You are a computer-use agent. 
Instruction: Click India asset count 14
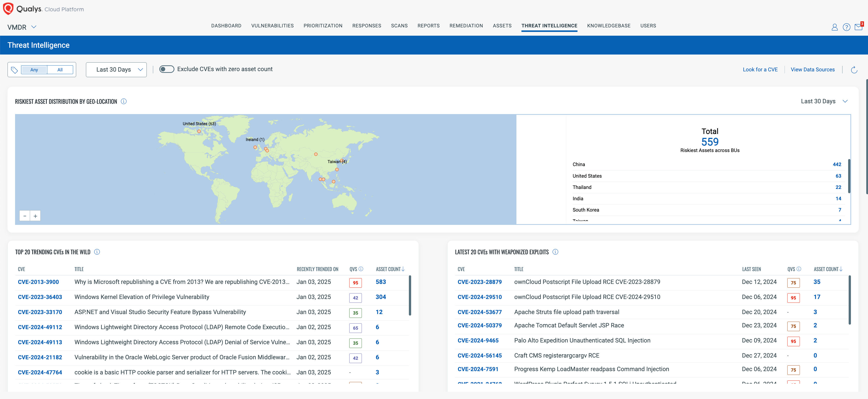click(838, 199)
